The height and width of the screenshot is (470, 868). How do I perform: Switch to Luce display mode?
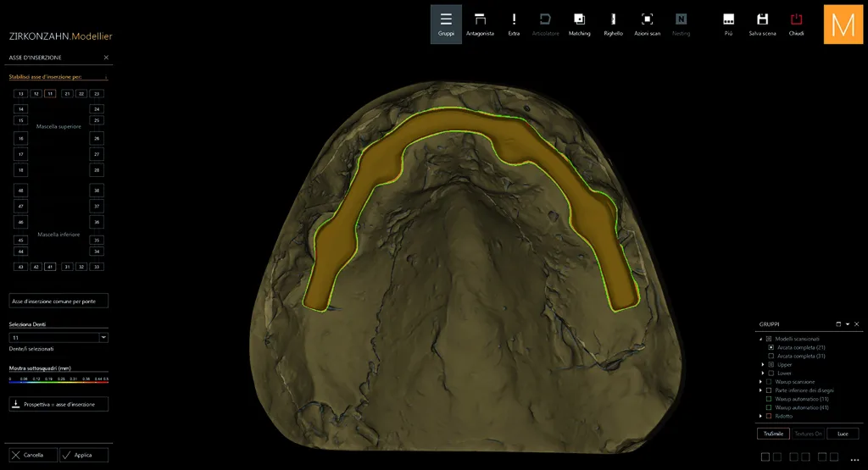tap(843, 434)
